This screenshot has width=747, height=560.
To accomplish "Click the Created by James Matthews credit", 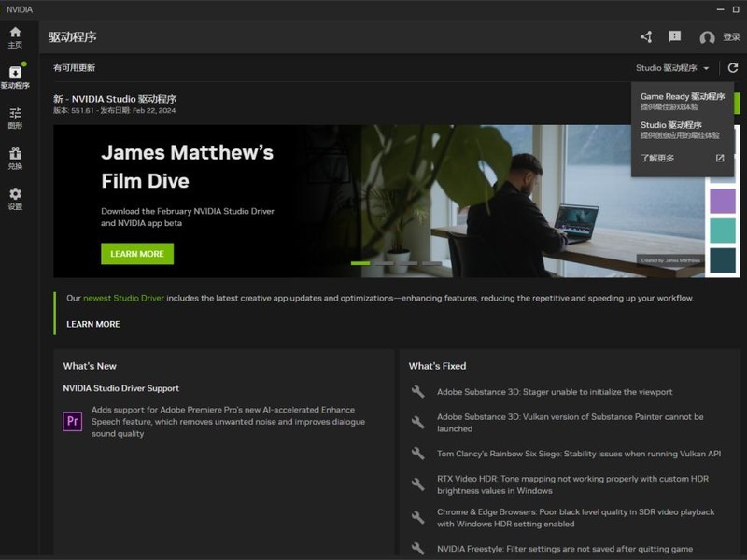I will coord(670,260).
